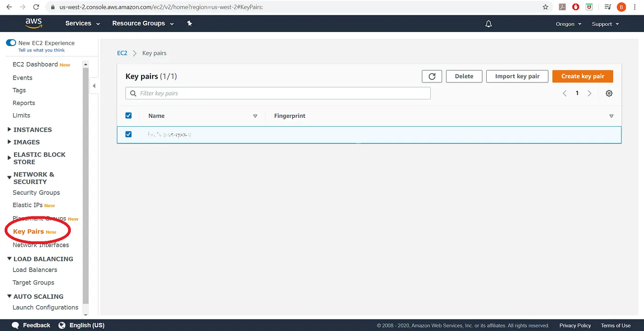
Task: Open Elastic IPs in sidebar
Action: 28,205
